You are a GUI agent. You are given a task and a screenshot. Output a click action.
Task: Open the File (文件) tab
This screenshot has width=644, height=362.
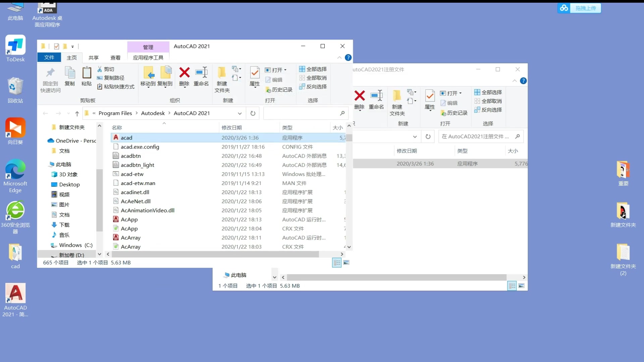coord(49,58)
